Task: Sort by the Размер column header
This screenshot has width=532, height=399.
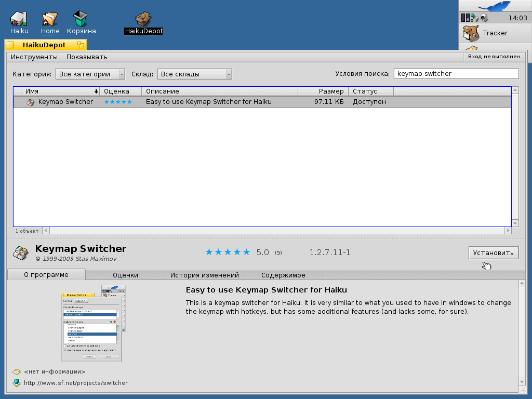Action: pyautogui.click(x=323, y=91)
